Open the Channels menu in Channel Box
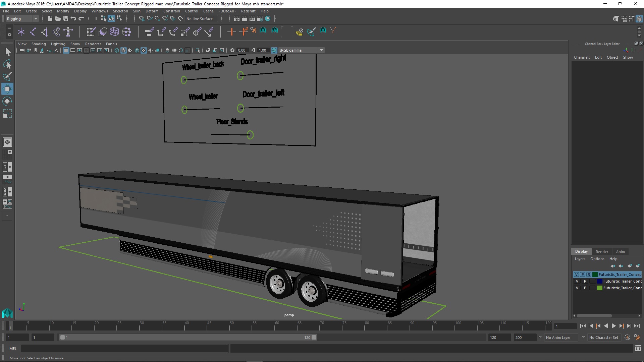This screenshot has height=362, width=644. (582, 57)
